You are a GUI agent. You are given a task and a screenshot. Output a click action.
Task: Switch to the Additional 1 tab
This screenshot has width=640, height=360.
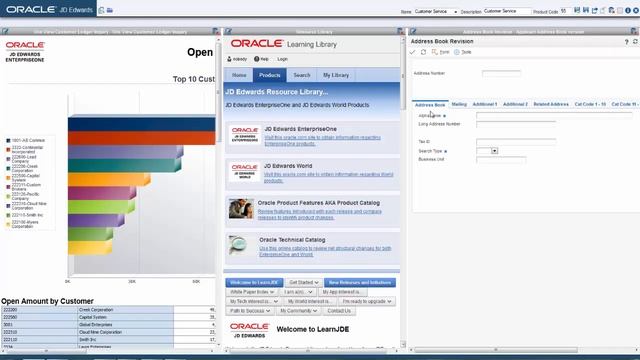coord(484,104)
